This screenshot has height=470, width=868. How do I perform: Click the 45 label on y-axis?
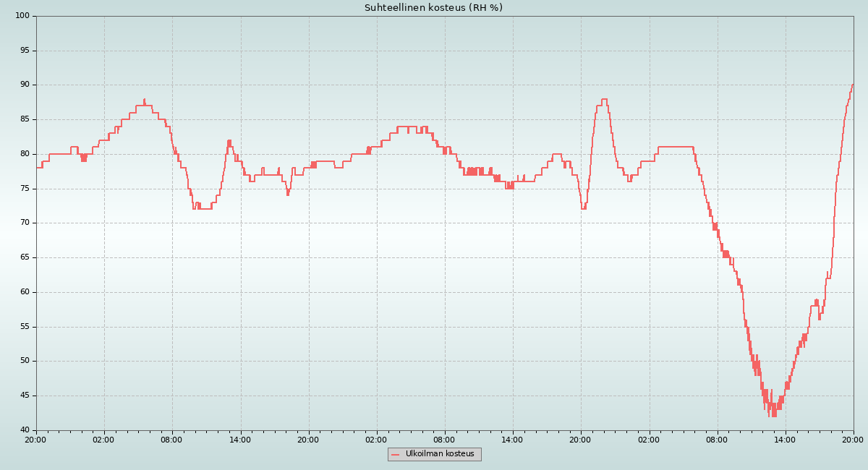click(24, 396)
